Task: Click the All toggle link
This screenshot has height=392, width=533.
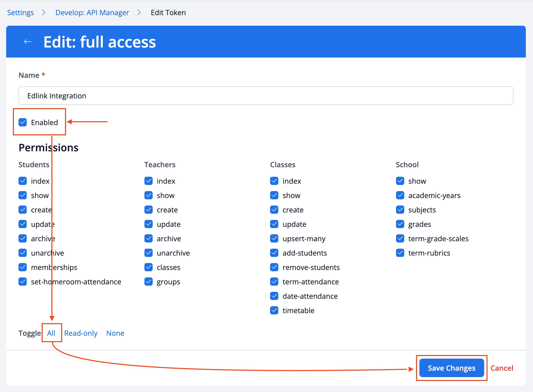Action: click(51, 333)
